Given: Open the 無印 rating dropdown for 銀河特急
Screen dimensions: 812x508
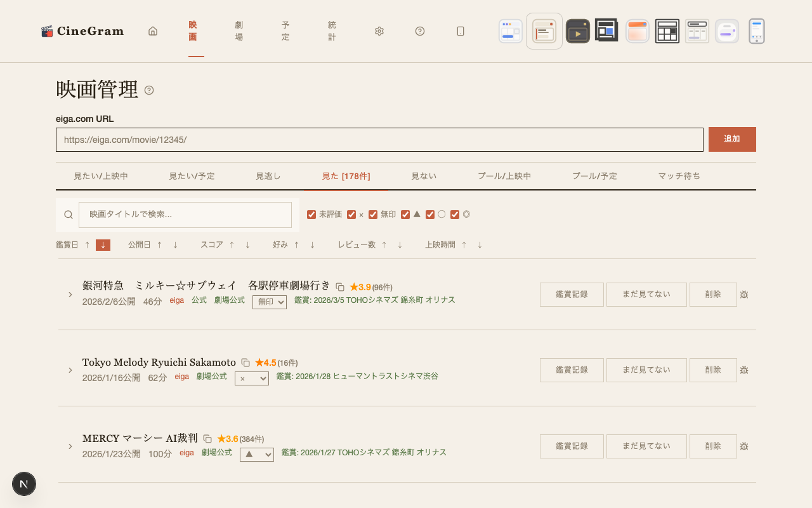Looking at the screenshot, I should pyautogui.click(x=270, y=302).
